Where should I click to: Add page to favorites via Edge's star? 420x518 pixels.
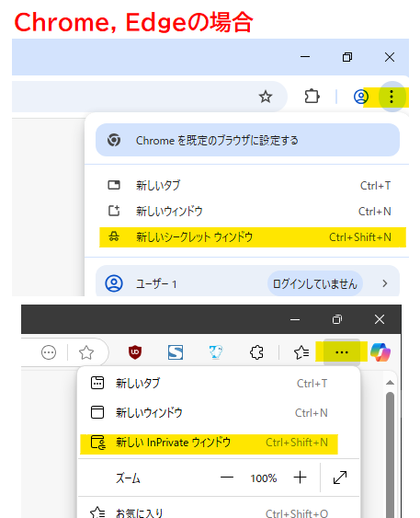pyautogui.click(x=86, y=352)
